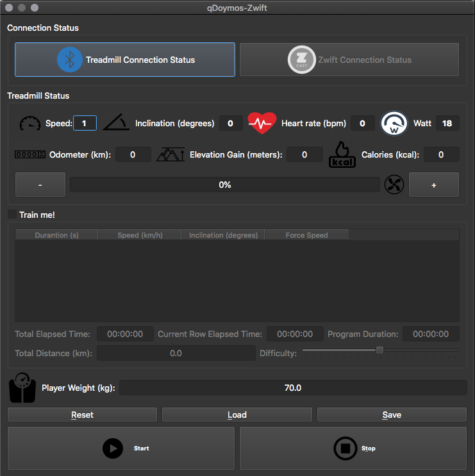Click the Durantion (s) column header
The image size is (475, 476).
56,235
